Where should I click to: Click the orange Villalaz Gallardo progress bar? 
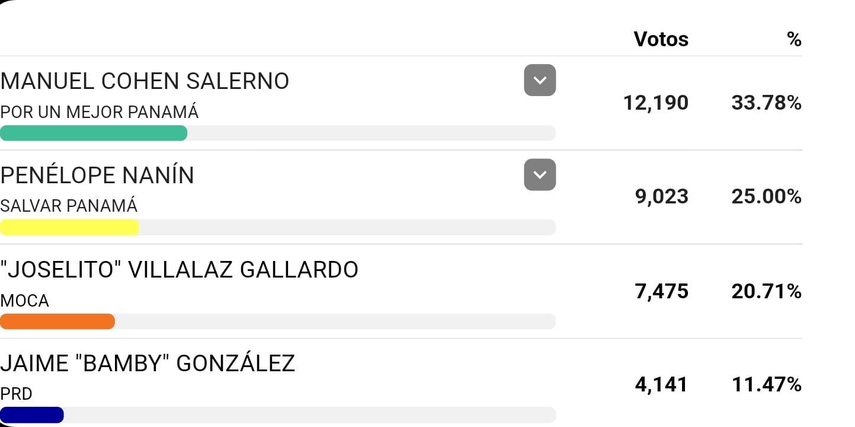[x=57, y=321]
